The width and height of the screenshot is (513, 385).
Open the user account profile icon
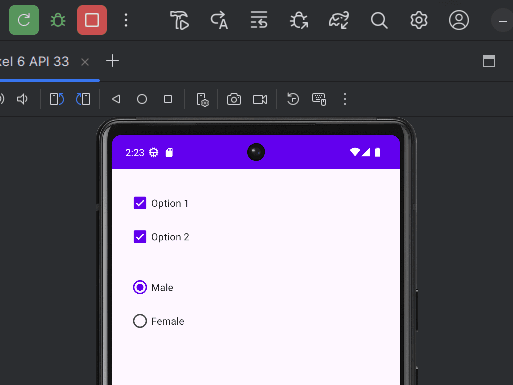[459, 20]
